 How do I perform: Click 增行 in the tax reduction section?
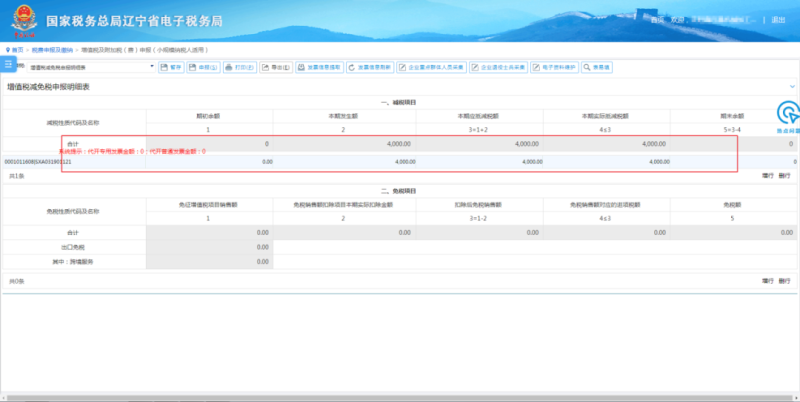pos(768,175)
